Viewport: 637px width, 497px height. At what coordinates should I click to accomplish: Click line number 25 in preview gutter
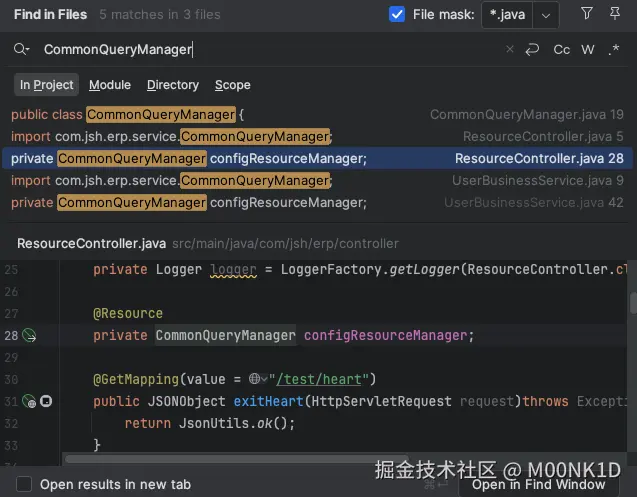pyautogui.click(x=11, y=269)
